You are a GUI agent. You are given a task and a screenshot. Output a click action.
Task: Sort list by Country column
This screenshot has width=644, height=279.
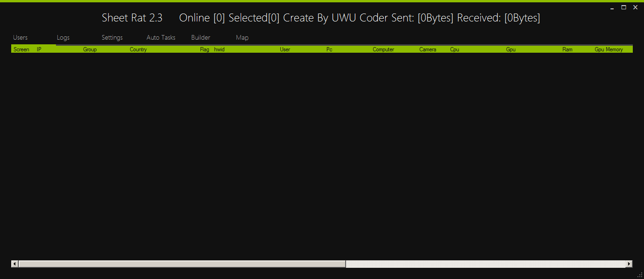(138, 49)
